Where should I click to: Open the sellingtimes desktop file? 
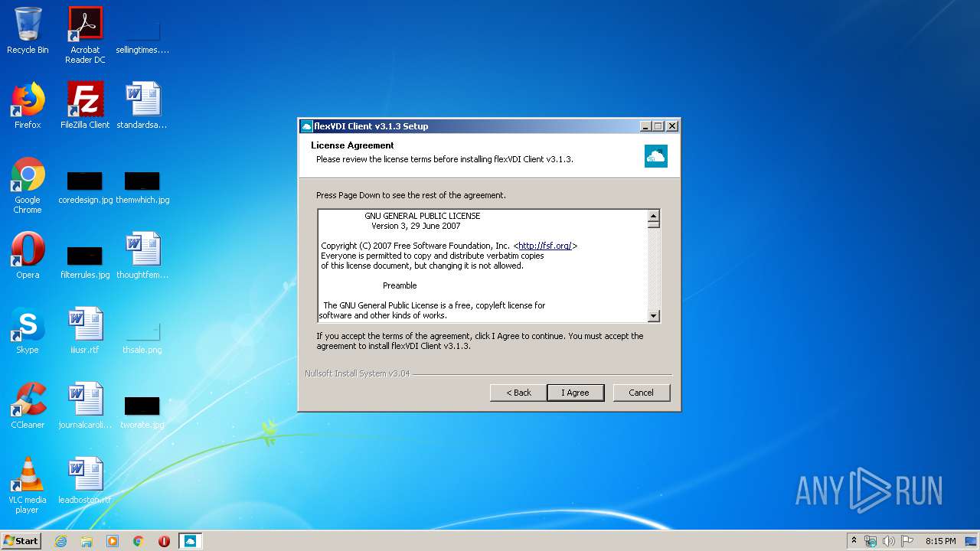142,35
